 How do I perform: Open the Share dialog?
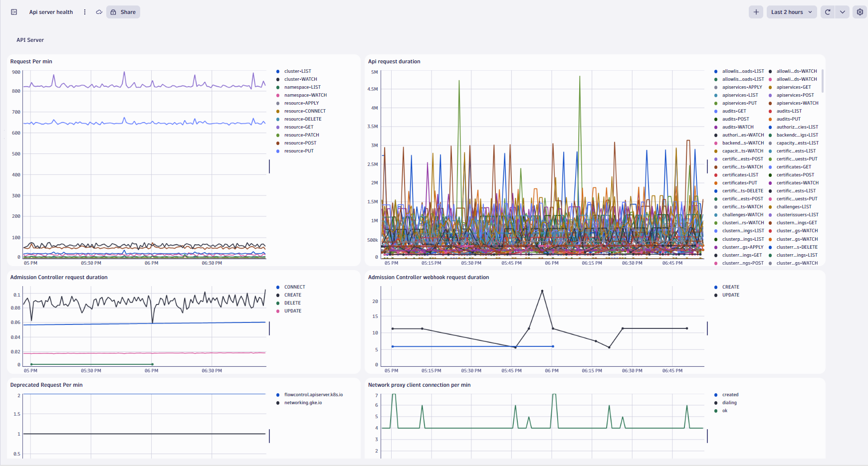pos(123,12)
